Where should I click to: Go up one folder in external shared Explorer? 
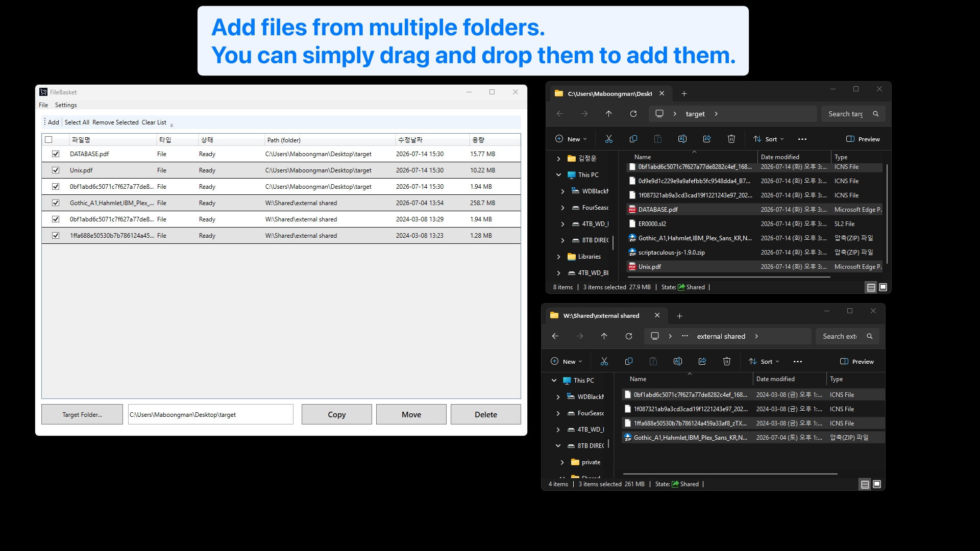click(x=604, y=336)
